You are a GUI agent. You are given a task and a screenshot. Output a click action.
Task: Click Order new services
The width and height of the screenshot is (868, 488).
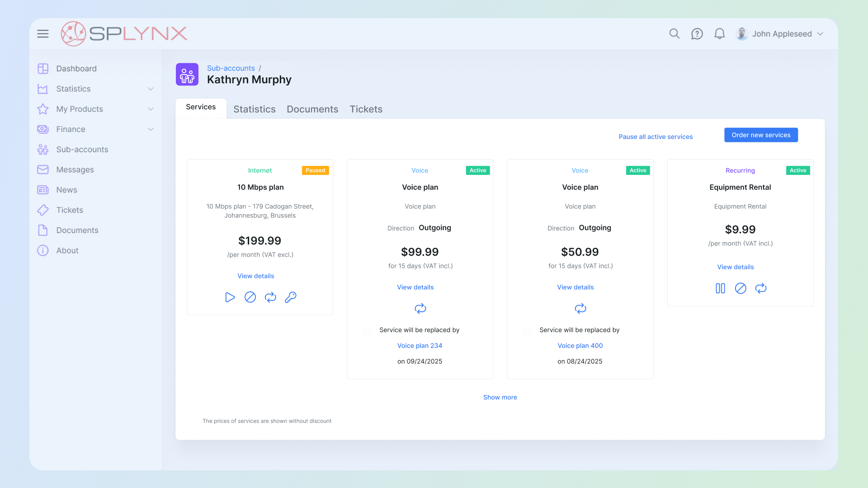(x=761, y=135)
